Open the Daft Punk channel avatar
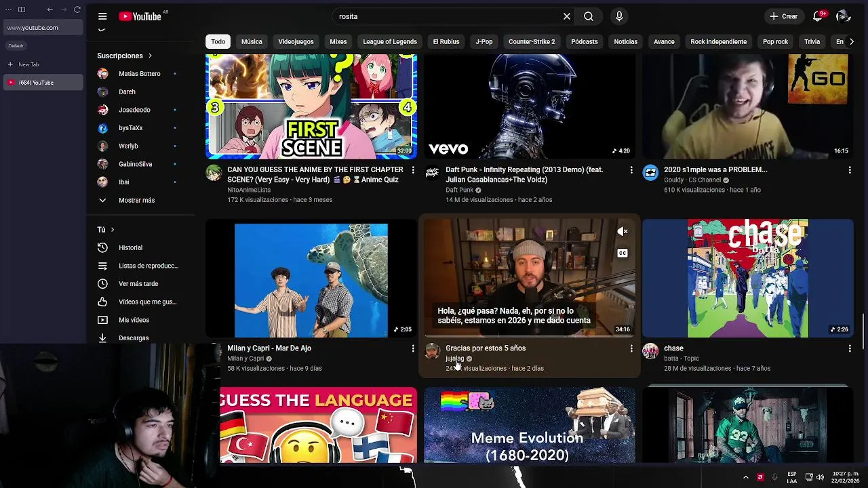 click(432, 172)
